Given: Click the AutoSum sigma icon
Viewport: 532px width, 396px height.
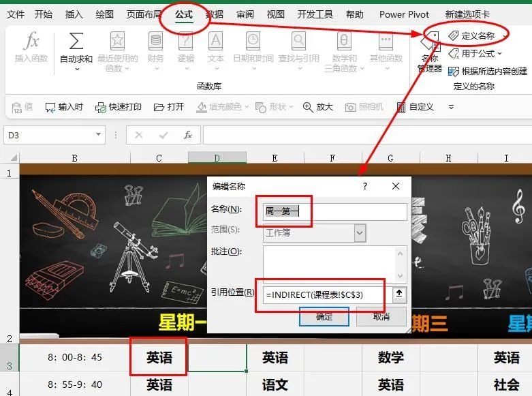Looking at the screenshot, I should point(76,41).
